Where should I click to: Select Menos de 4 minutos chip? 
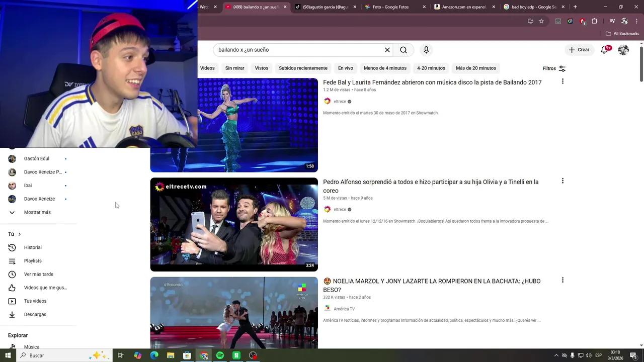tap(385, 68)
